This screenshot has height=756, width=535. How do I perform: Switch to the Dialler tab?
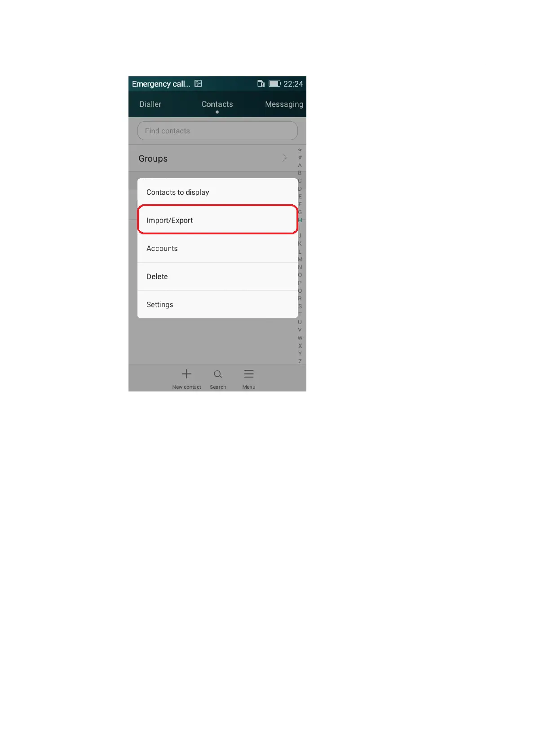point(150,104)
